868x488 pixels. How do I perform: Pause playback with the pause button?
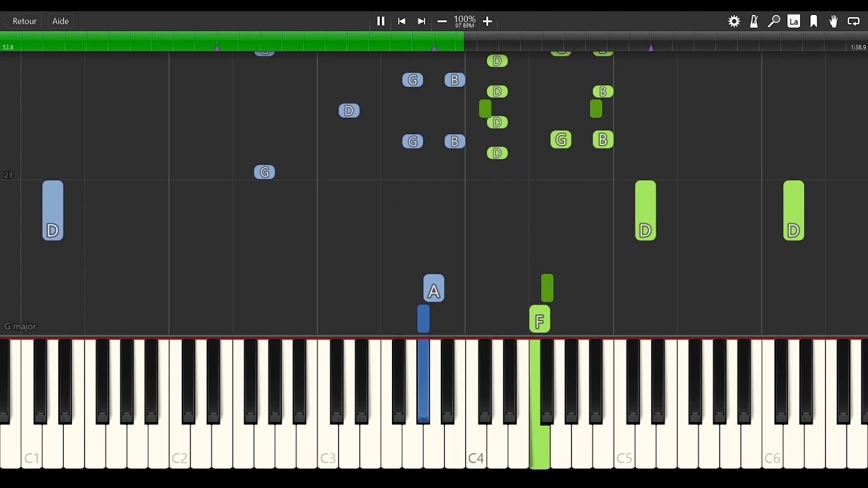pos(380,21)
